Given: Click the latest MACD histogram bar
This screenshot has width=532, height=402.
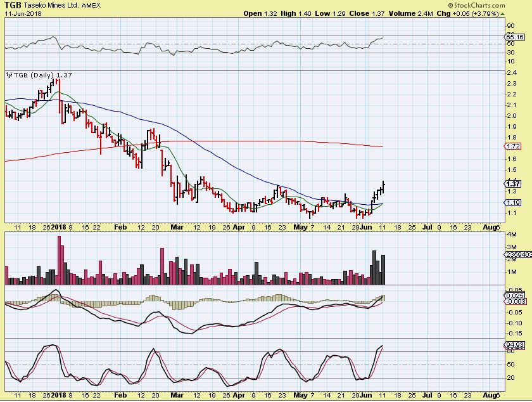Looking at the screenshot, I should coord(384,299).
